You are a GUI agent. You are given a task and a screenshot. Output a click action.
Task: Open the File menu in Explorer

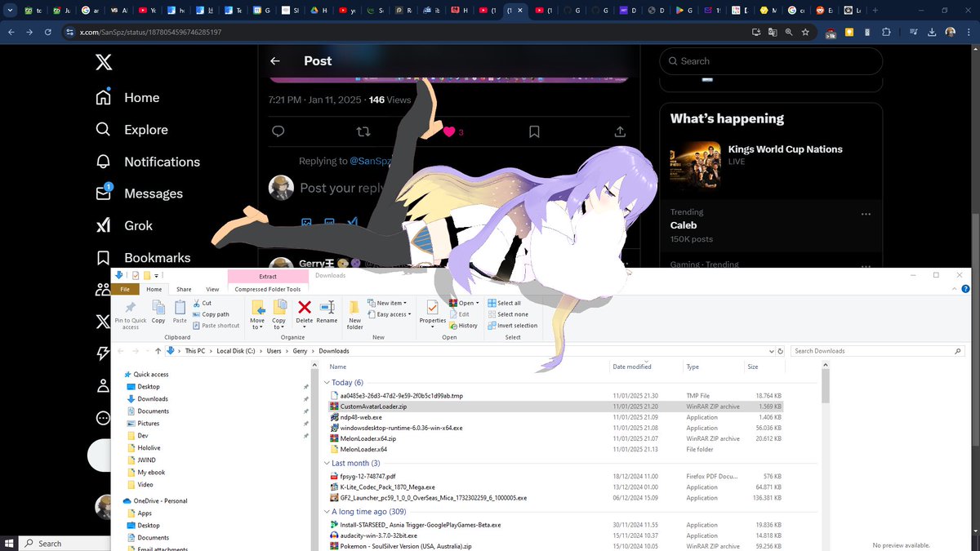tap(125, 289)
